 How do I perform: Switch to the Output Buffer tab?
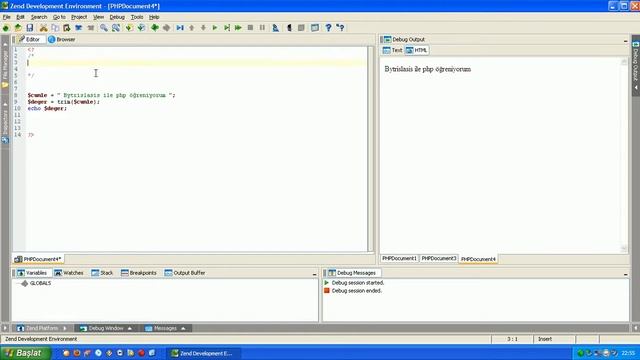tap(185, 273)
